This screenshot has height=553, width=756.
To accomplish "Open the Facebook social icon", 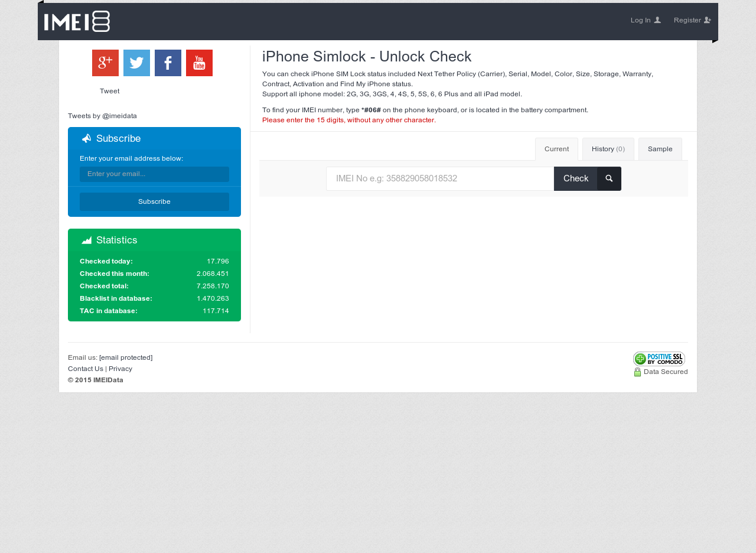I will coord(168,63).
